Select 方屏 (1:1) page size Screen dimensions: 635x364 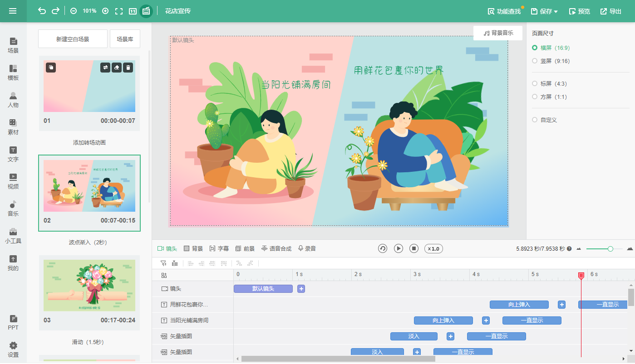[x=549, y=97]
